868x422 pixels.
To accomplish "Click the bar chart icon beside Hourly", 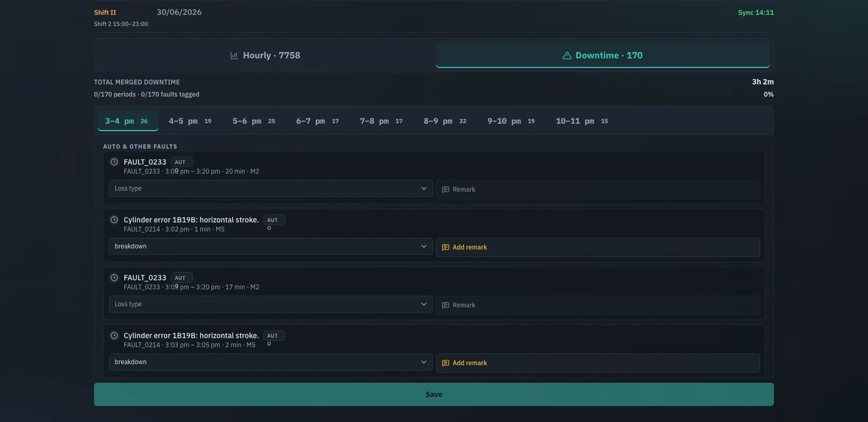I will coord(234,55).
